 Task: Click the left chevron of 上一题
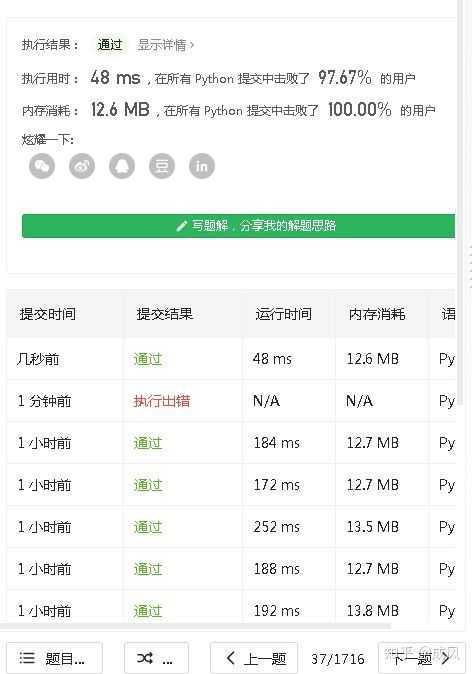tap(230, 657)
